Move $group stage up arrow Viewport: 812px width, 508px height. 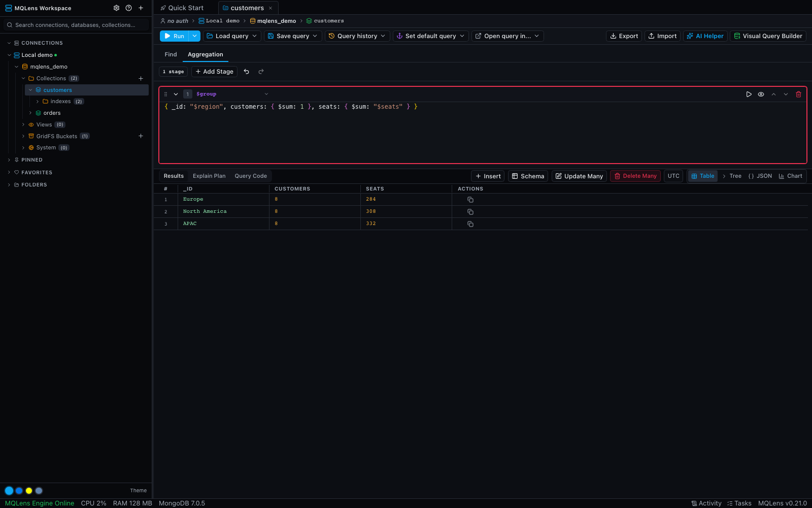point(773,94)
